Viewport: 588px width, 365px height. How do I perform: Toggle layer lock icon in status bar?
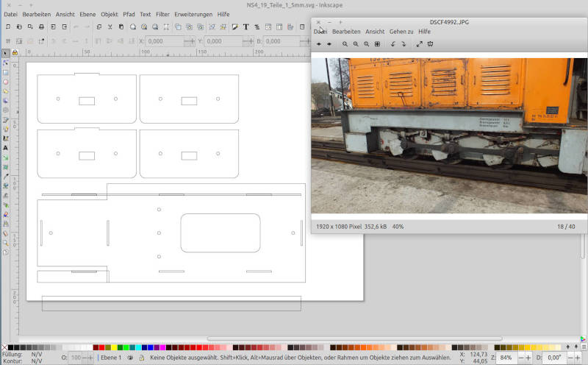142,358
